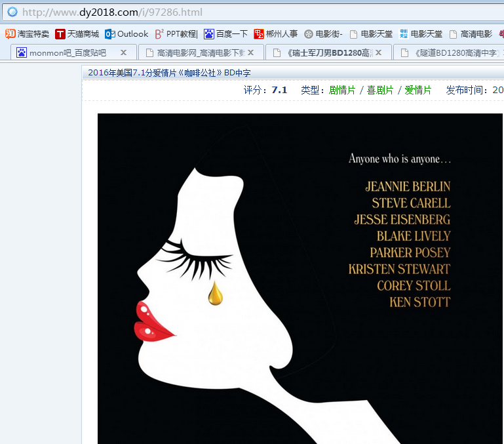Click the red 郴州人事 bookmark icon

coord(259,34)
